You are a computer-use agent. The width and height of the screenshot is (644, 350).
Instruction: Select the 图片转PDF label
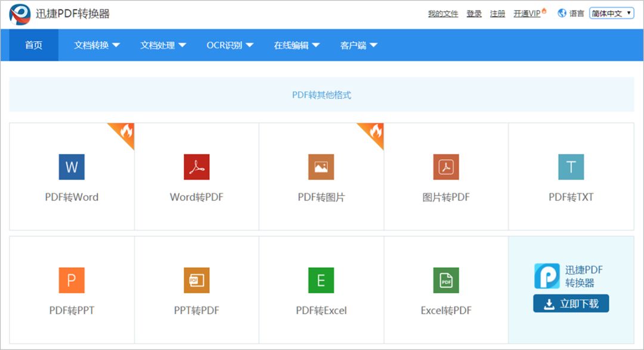point(446,197)
